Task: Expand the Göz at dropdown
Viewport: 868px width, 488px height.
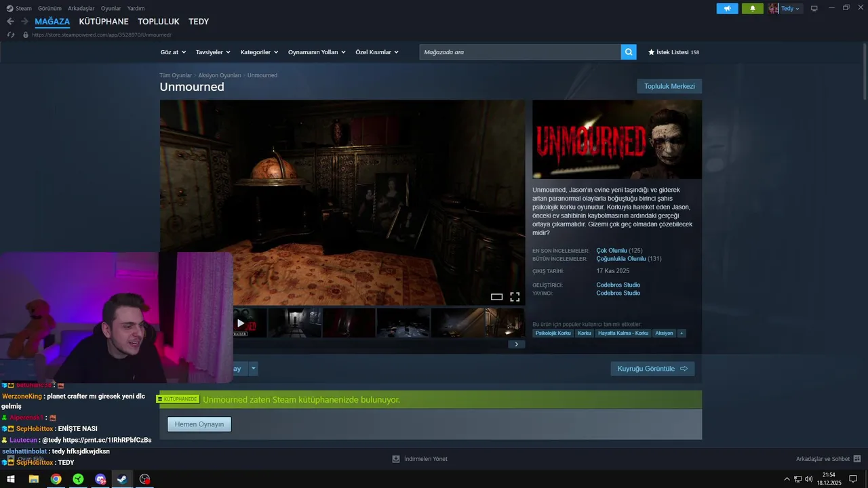Action: click(x=174, y=52)
